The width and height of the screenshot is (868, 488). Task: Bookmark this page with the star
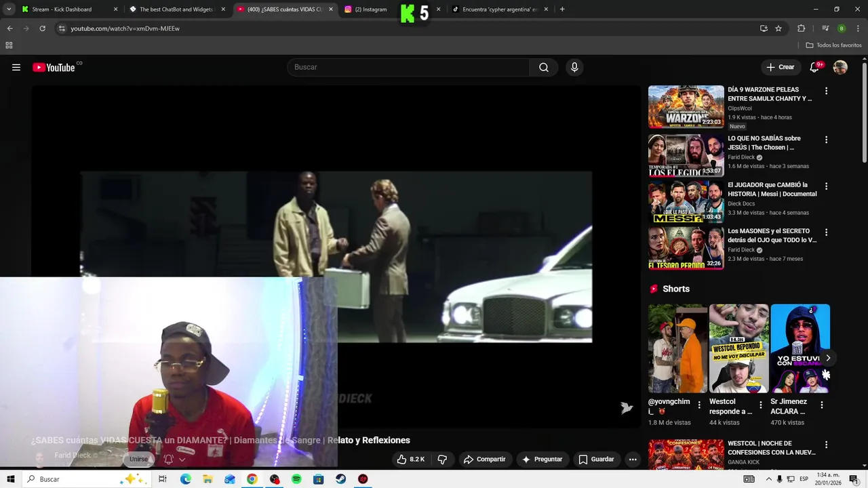778,28
